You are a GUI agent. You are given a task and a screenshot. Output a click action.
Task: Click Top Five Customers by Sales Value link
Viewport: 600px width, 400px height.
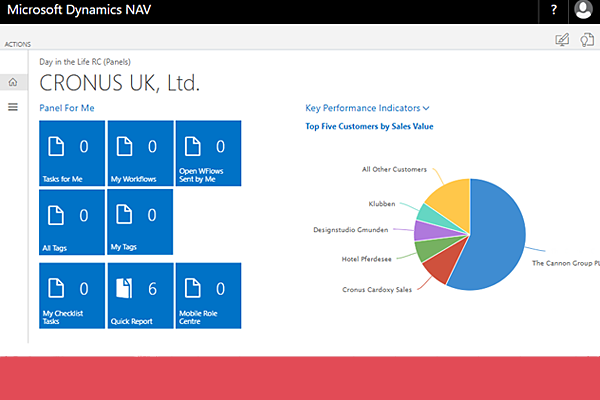pos(369,126)
